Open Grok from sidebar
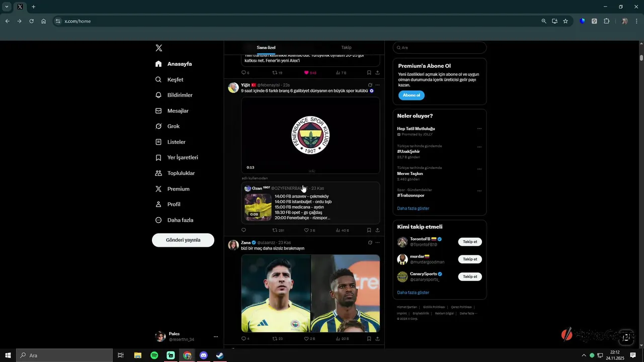This screenshot has width=644, height=362. coord(167,126)
